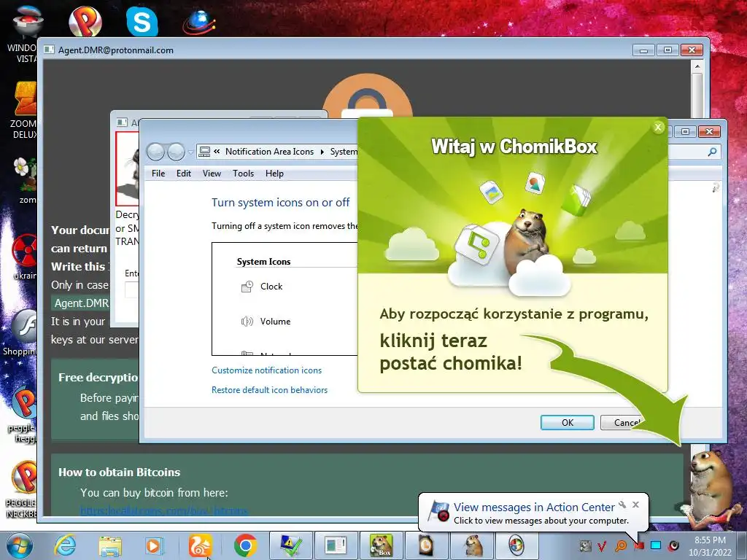Switch to the clock-document taskbar button

[427, 545]
